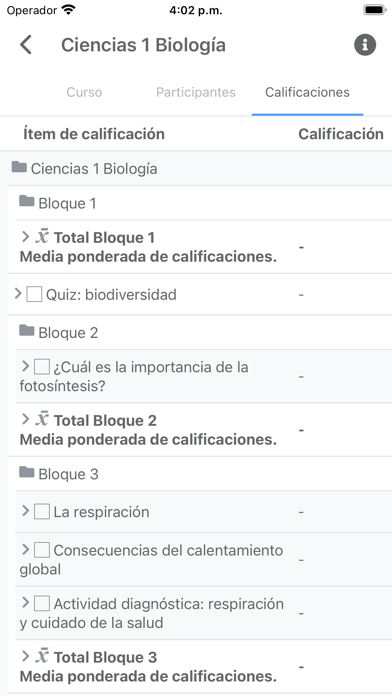
Task: Open Actividad diagnóstica: respiración item
Action: click(152, 613)
